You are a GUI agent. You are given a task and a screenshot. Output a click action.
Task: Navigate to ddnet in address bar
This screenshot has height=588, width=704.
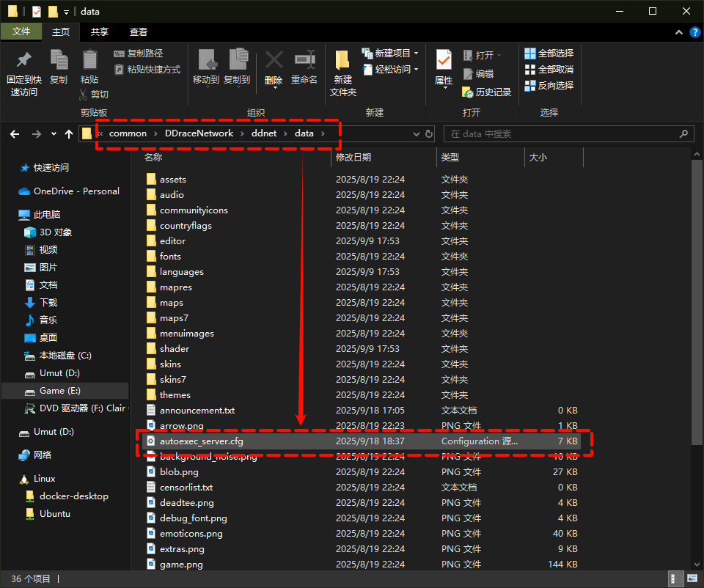(x=264, y=133)
